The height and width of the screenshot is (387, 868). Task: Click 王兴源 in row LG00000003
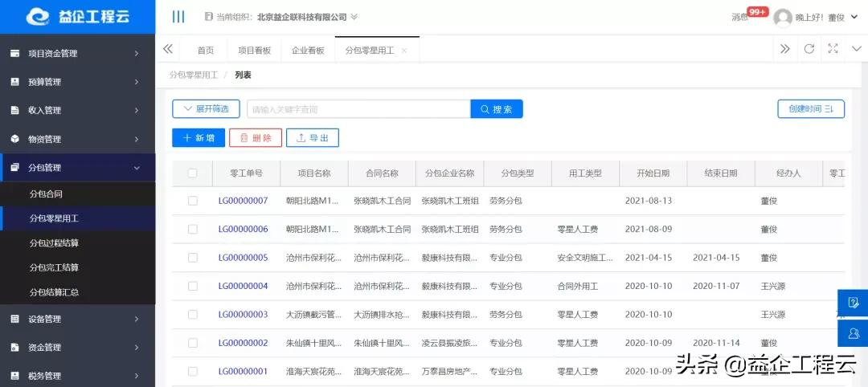[x=773, y=315]
